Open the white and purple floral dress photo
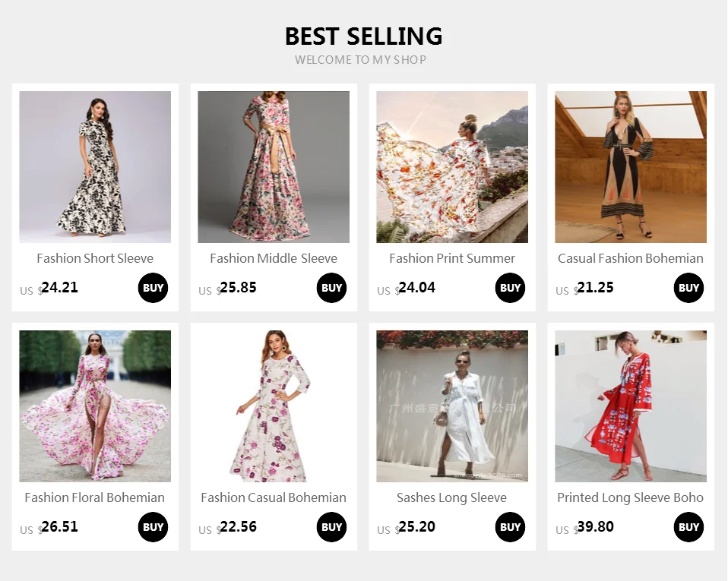Image resolution: width=728 pixels, height=581 pixels. coord(274,406)
